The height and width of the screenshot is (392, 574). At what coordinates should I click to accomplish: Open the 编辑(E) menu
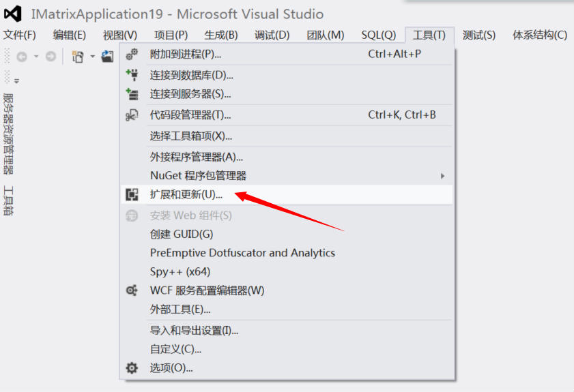point(70,35)
